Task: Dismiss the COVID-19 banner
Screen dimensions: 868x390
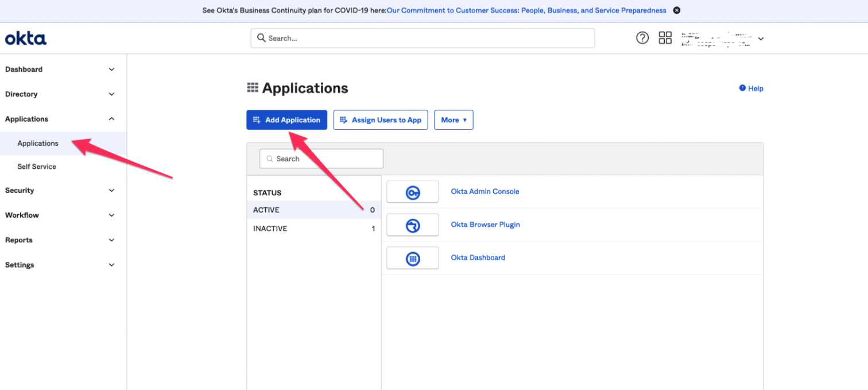Action: coord(677,10)
